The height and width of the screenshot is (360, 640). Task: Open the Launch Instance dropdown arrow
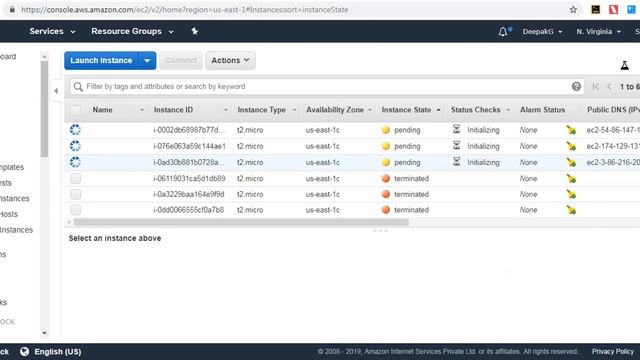click(147, 60)
